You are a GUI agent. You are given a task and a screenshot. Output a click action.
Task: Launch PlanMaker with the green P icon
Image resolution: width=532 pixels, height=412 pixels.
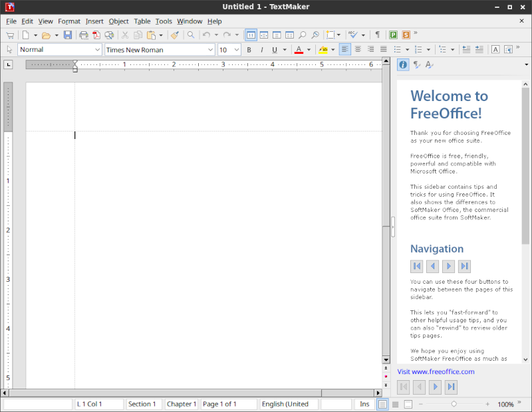pos(393,35)
